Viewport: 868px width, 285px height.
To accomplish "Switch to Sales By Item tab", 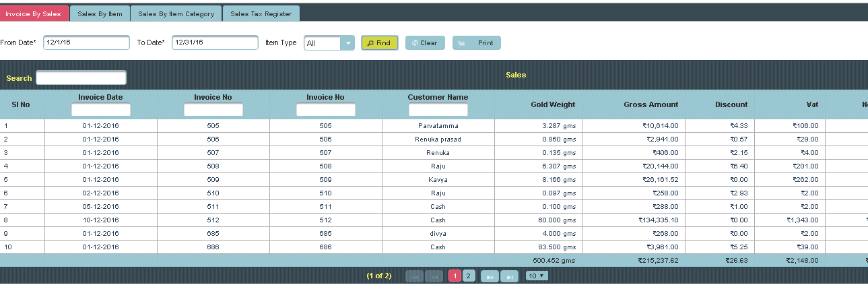I will click(x=99, y=14).
